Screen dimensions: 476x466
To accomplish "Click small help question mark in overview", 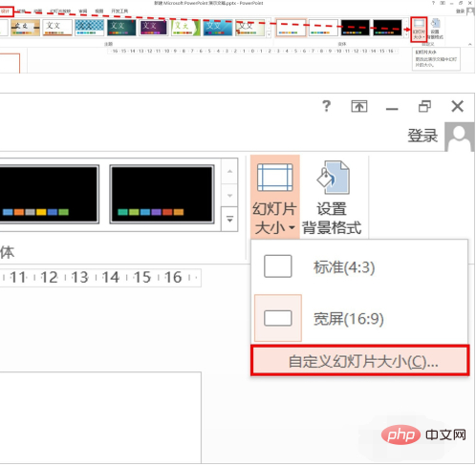I will click(x=433, y=3).
